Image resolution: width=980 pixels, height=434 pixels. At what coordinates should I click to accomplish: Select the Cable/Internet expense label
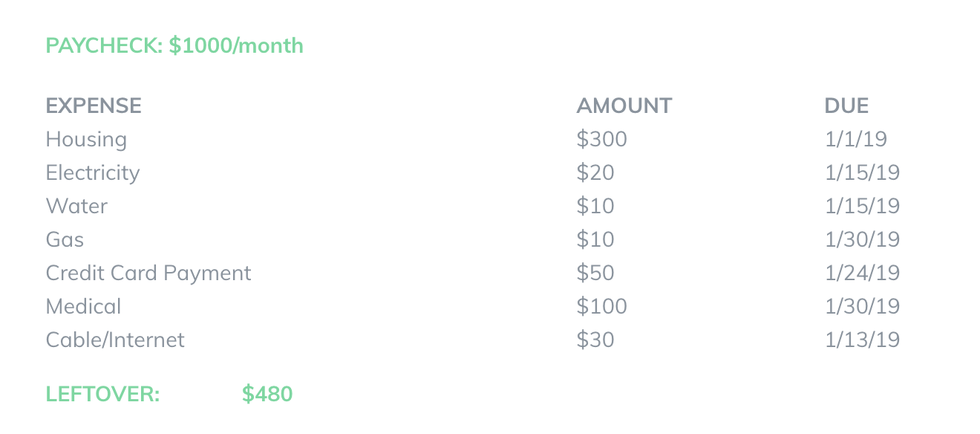[115, 340]
